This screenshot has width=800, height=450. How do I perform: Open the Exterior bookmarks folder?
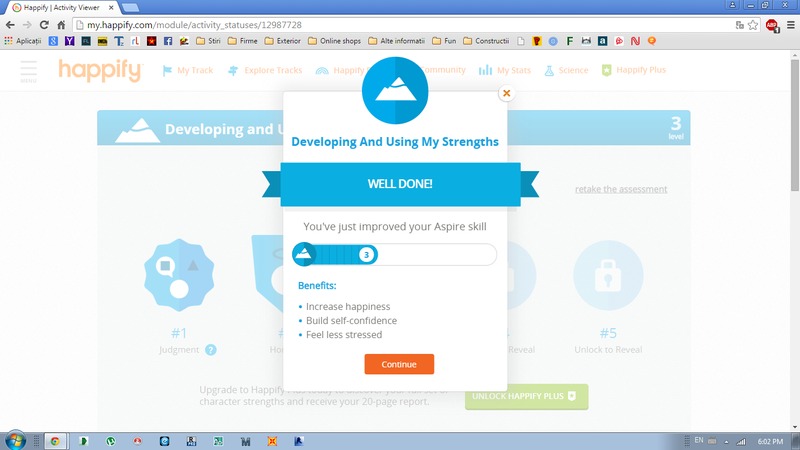(x=283, y=41)
